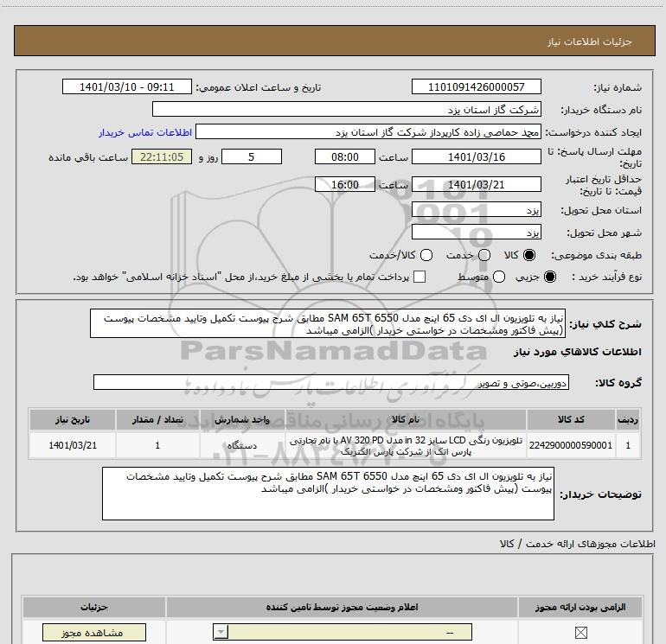
Task: Toggle the الزامی بودن ارائه مجوز checkbox
Action: 580,633
